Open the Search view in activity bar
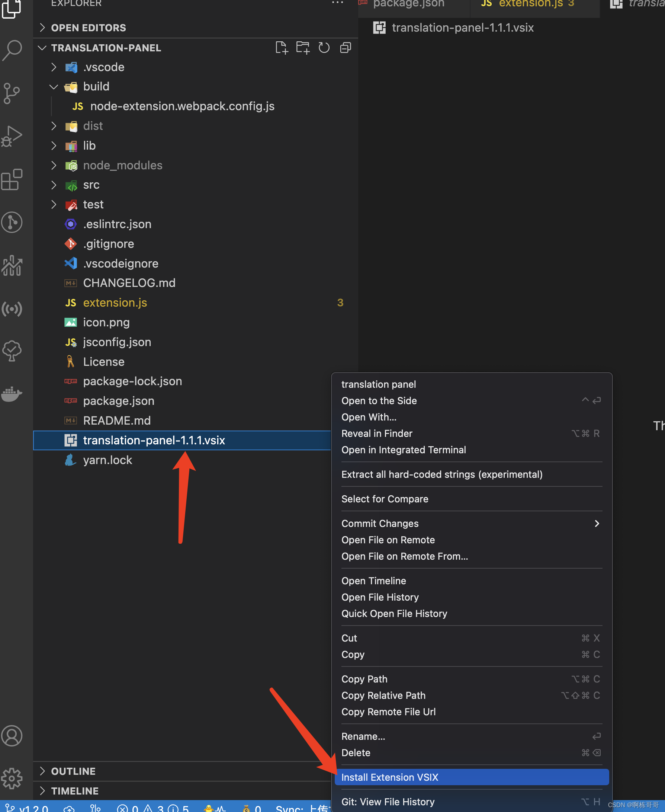 (x=12, y=50)
